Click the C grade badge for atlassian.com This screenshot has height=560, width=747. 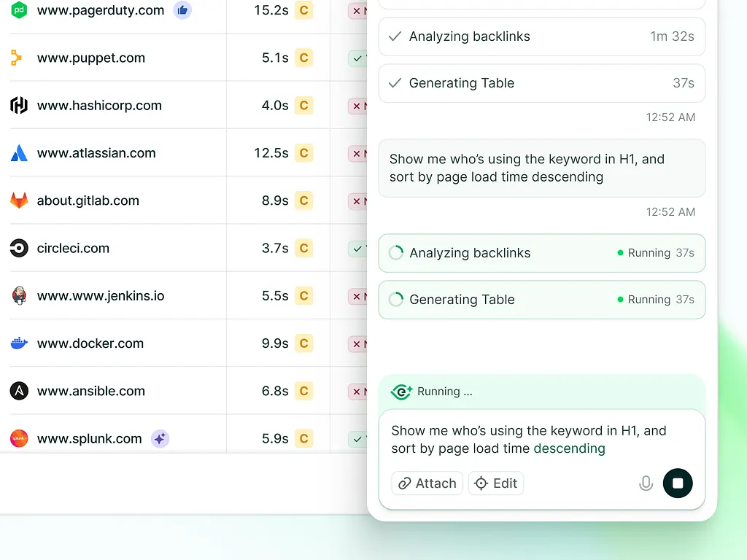coord(304,153)
